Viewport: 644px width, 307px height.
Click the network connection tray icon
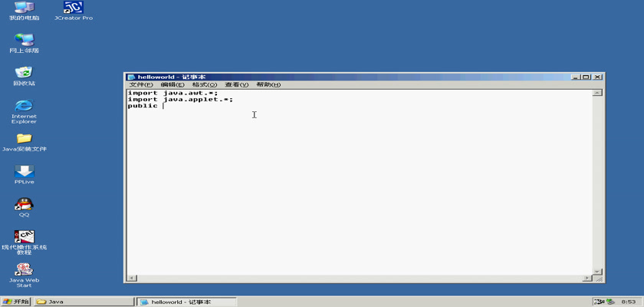point(610,302)
